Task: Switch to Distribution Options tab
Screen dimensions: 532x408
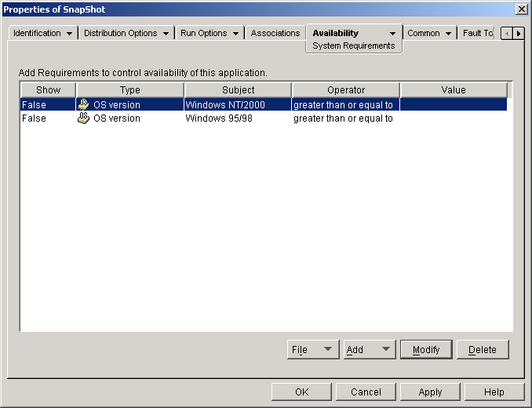Action: [x=121, y=33]
